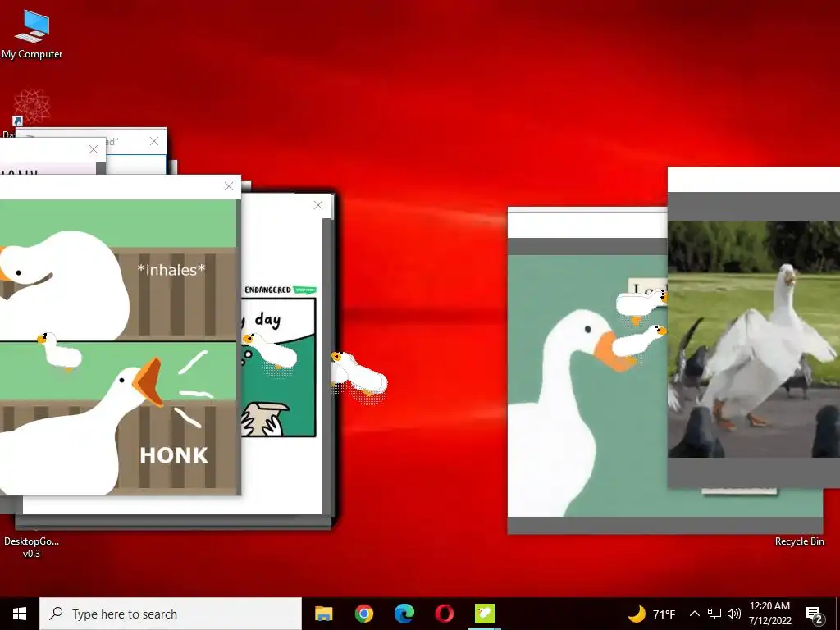Open the My Computer desktop icon
The height and width of the screenshot is (630, 840).
coord(32,34)
